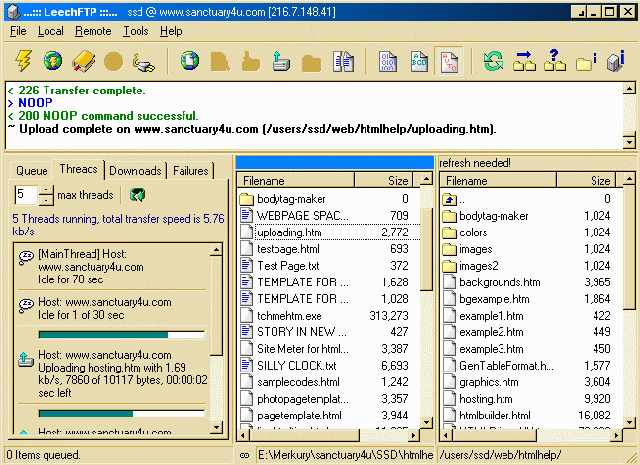Select binary transfer mode icon
The height and width of the screenshot is (465, 640).
388,62
